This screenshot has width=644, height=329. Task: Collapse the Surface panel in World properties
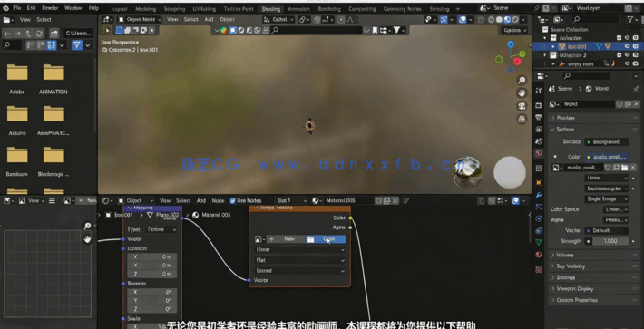[594, 130]
